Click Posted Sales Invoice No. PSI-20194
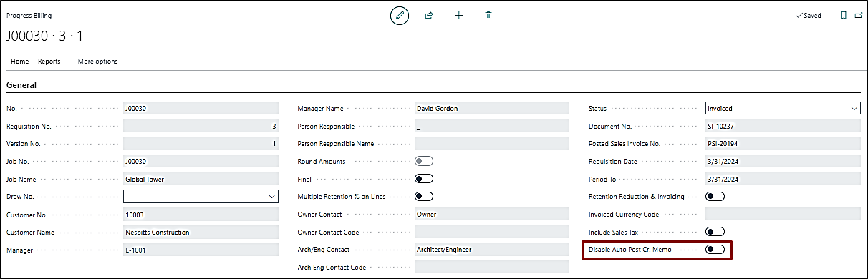 coord(783,143)
